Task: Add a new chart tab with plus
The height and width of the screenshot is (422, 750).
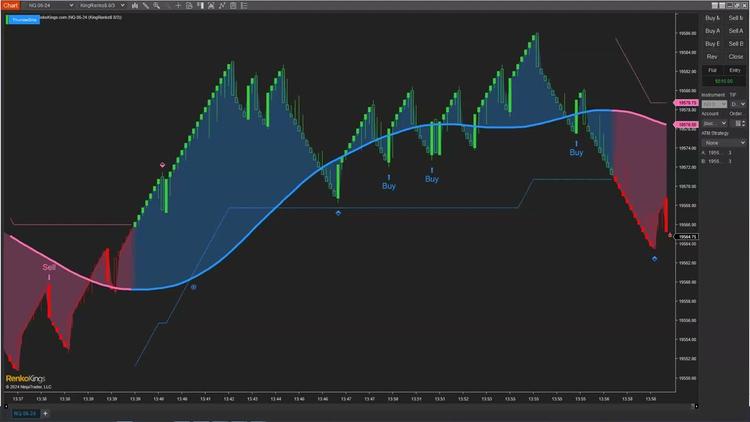Action: tap(45, 413)
